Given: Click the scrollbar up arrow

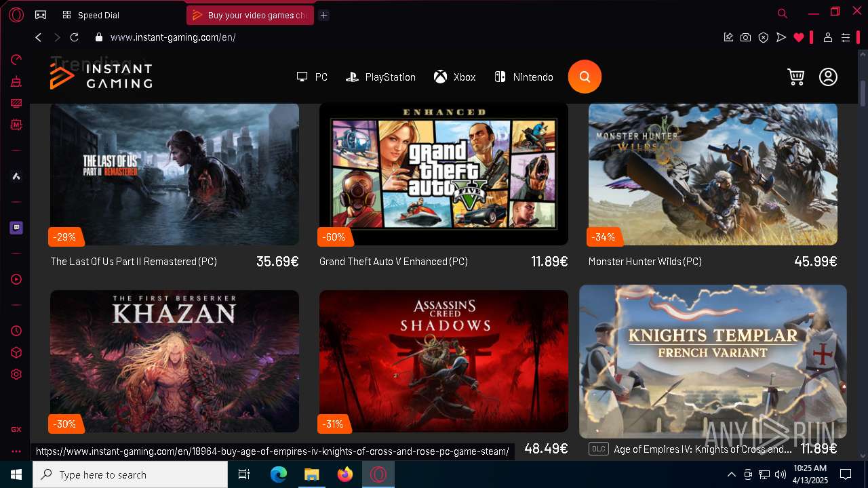Looking at the screenshot, I should pyautogui.click(x=863, y=54).
